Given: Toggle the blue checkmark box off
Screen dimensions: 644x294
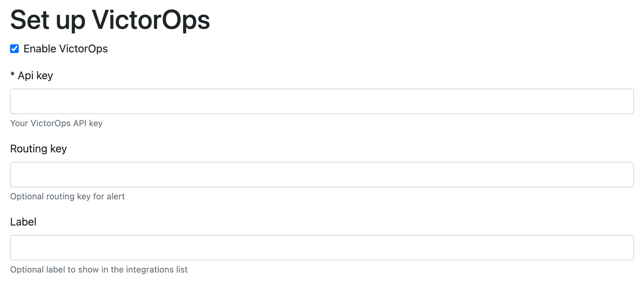Looking at the screenshot, I should (14, 49).
